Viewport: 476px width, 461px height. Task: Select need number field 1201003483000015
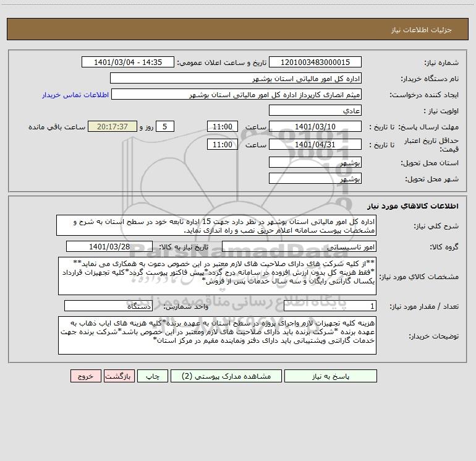[x=315, y=62]
